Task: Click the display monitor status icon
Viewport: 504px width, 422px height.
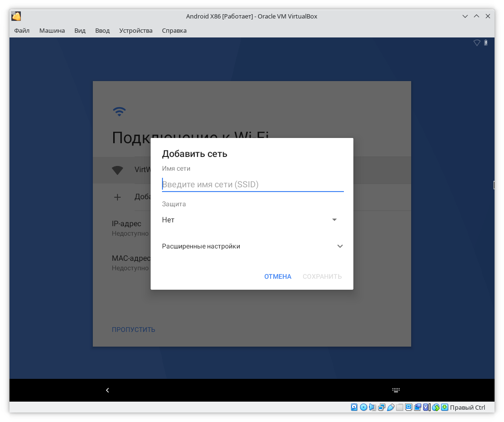Action: click(x=408, y=407)
